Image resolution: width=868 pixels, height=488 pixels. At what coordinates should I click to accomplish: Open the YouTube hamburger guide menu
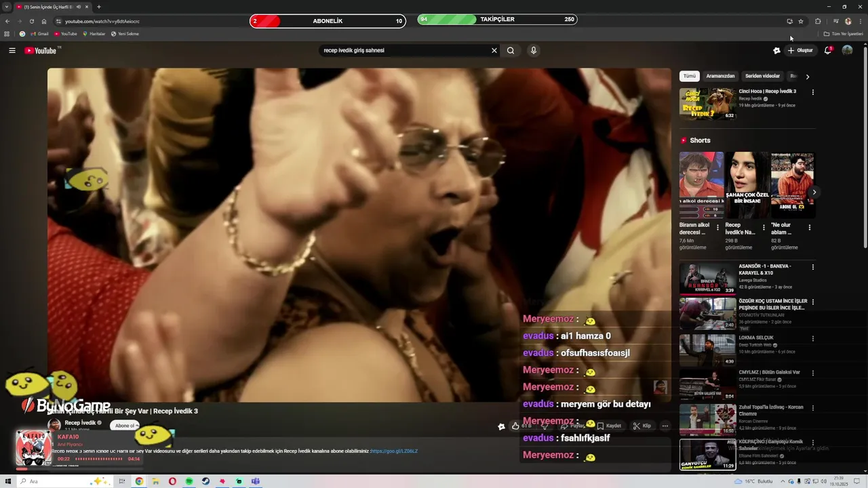(x=12, y=50)
